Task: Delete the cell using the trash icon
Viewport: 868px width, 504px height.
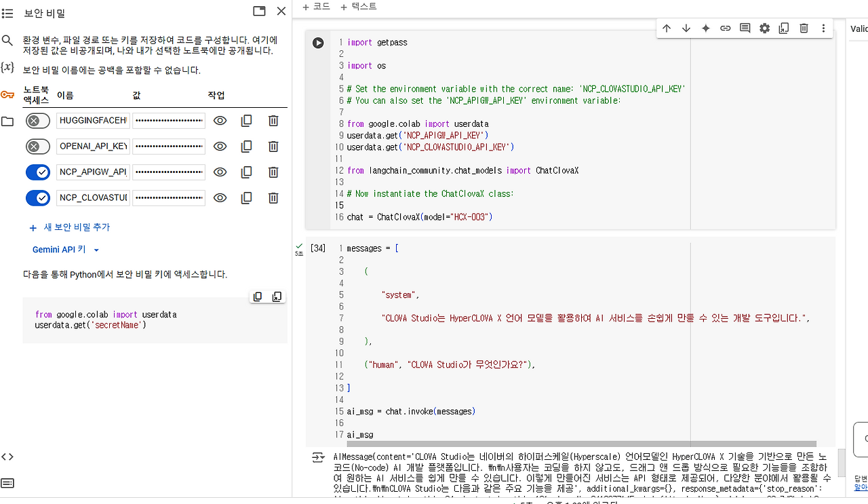Action: [x=804, y=28]
